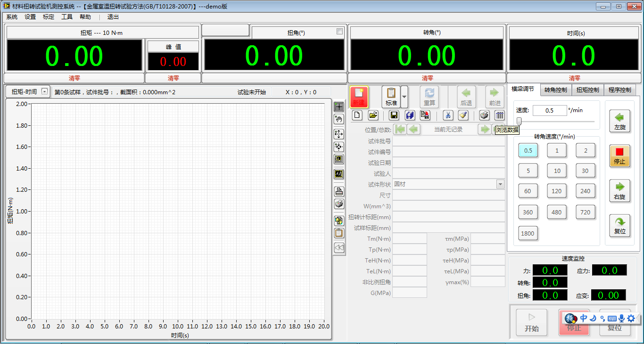
Task: Switch to the 转角控制 tab
Action: pos(555,90)
